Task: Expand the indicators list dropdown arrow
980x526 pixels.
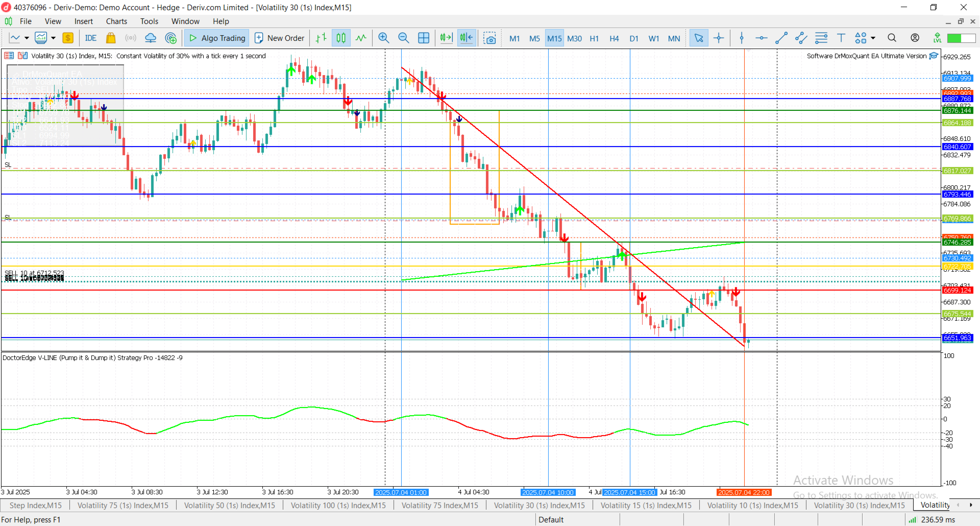Action: [x=53, y=38]
